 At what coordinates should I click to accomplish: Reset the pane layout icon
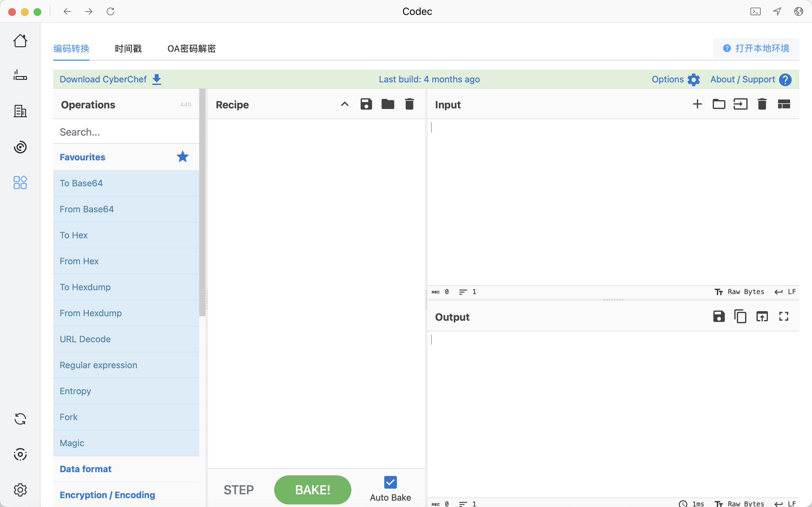784,104
